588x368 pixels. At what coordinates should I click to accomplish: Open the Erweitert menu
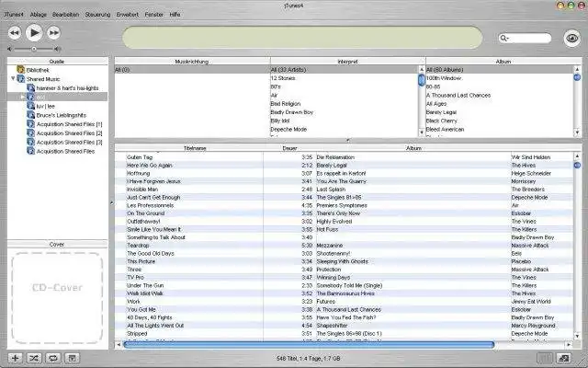(x=128, y=15)
